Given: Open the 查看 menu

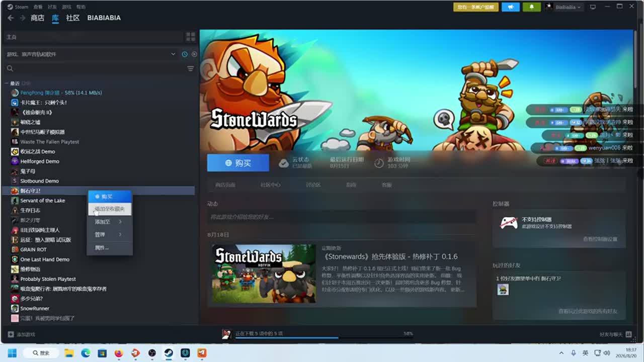Looking at the screenshot, I should [38, 7].
